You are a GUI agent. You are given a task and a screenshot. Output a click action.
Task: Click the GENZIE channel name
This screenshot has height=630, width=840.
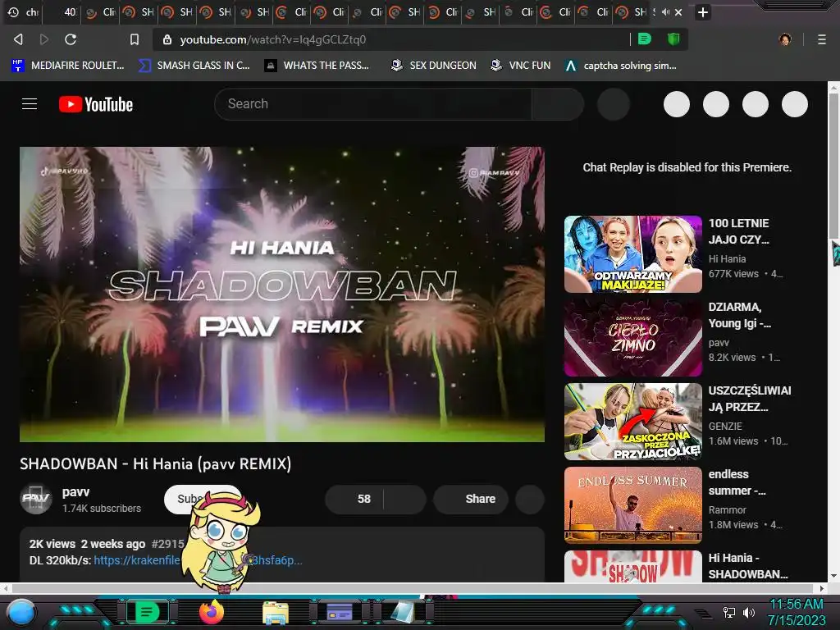(725, 426)
